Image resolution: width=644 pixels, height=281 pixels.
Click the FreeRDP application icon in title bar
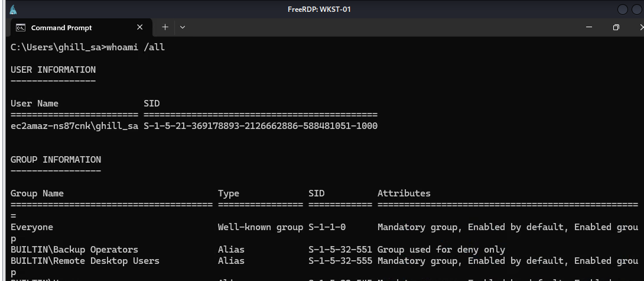click(13, 9)
